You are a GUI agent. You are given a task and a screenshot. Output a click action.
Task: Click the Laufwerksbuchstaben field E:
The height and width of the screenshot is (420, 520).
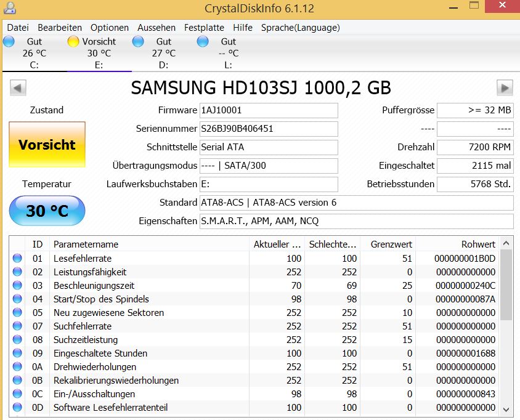pos(269,184)
